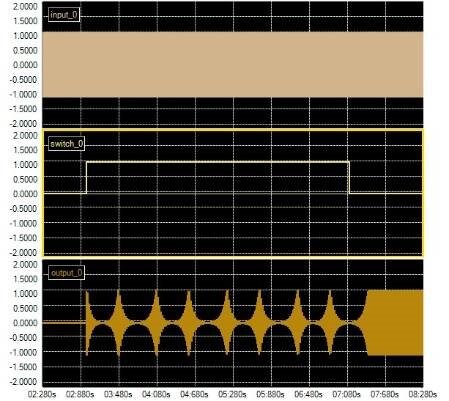This screenshot has height=401, width=449.
Task: Click the 02:880s time axis label
Action: click(80, 394)
